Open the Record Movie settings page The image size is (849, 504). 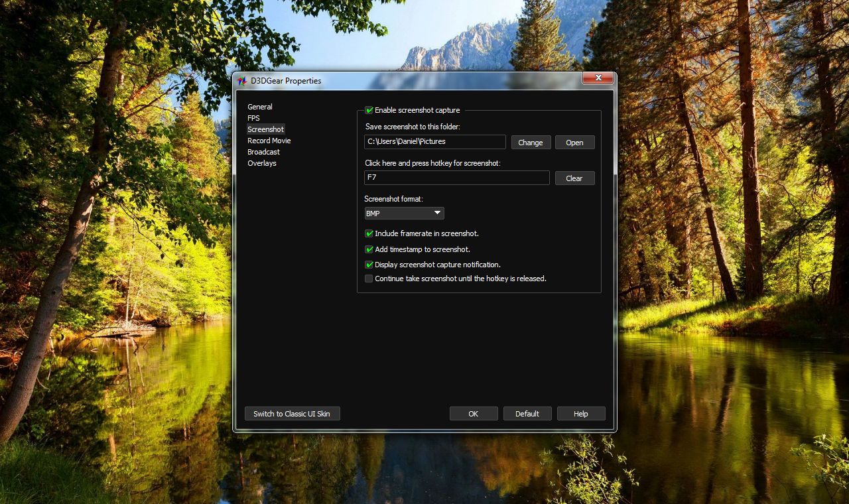click(x=269, y=141)
